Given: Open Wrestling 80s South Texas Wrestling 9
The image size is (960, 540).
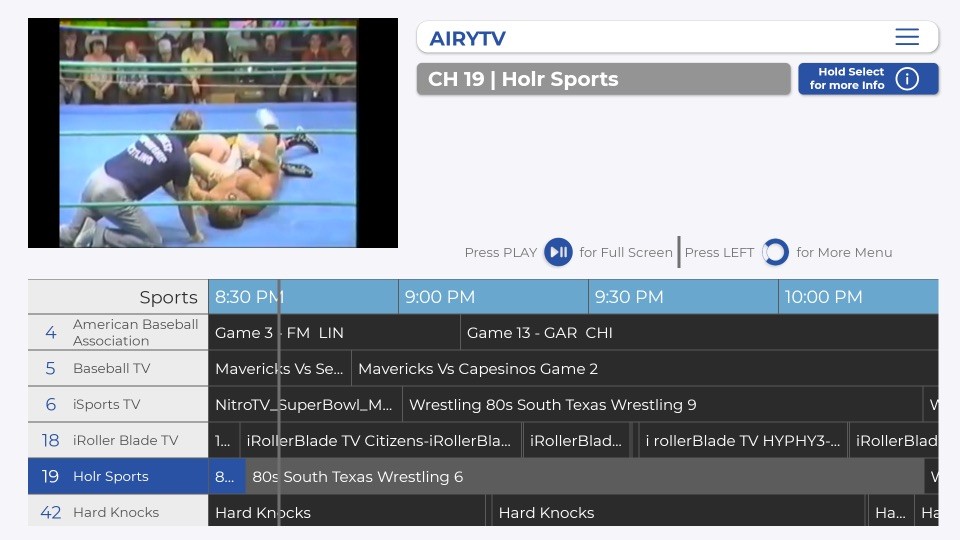Looking at the screenshot, I should 662,404.
